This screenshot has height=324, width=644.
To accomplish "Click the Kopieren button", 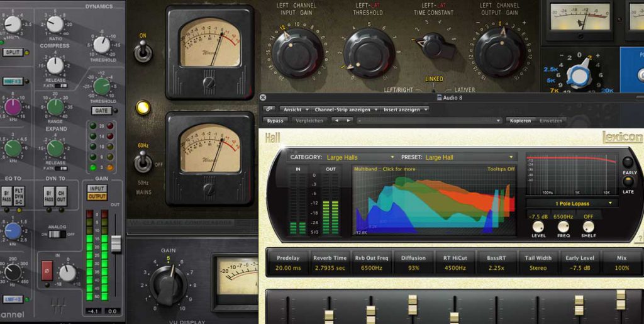I will pyautogui.click(x=520, y=121).
